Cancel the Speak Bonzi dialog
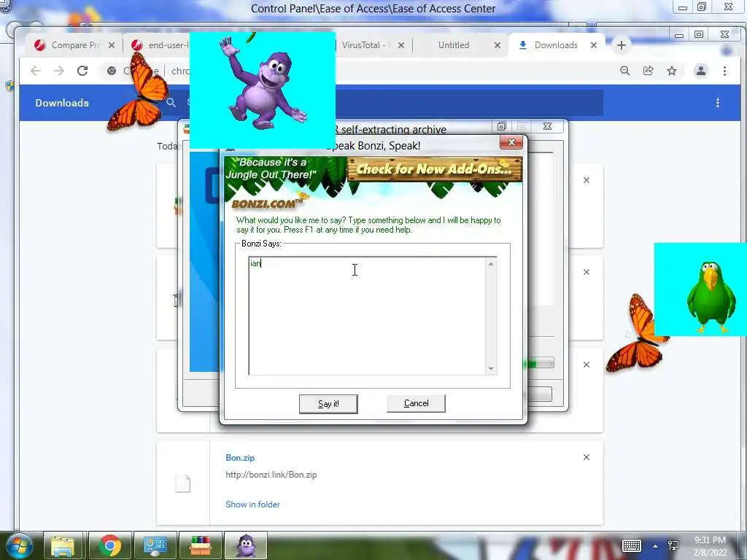Image resolution: width=747 pixels, height=560 pixels. coord(416,403)
